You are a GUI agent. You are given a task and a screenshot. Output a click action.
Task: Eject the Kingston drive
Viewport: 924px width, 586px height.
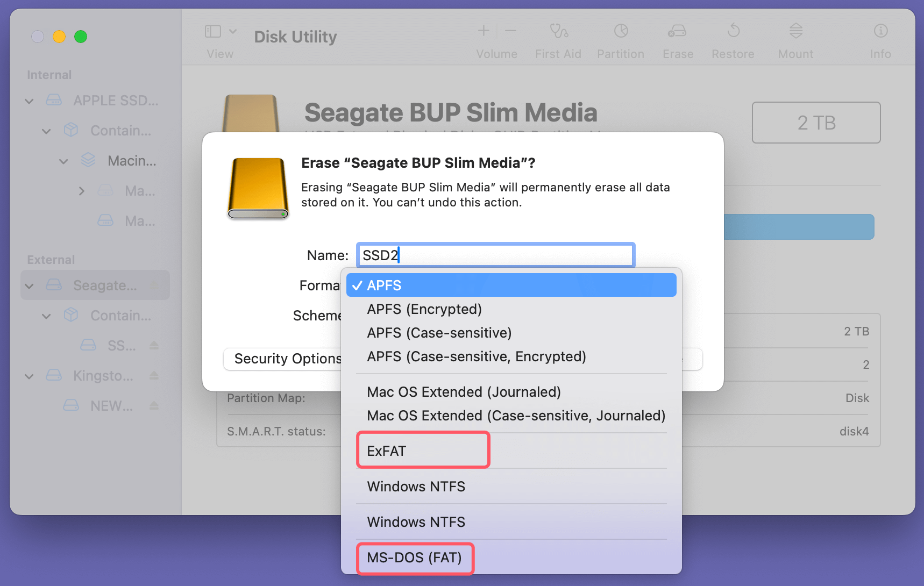154,376
